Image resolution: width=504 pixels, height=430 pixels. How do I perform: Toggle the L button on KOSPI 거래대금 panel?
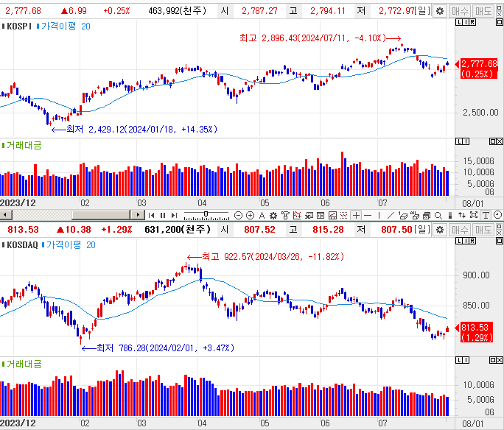pos(459,141)
